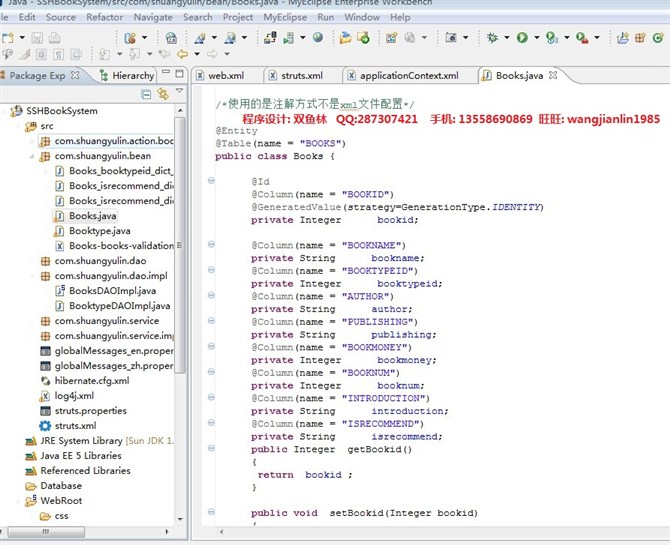Open the Run dropdown arrow

click(x=537, y=38)
